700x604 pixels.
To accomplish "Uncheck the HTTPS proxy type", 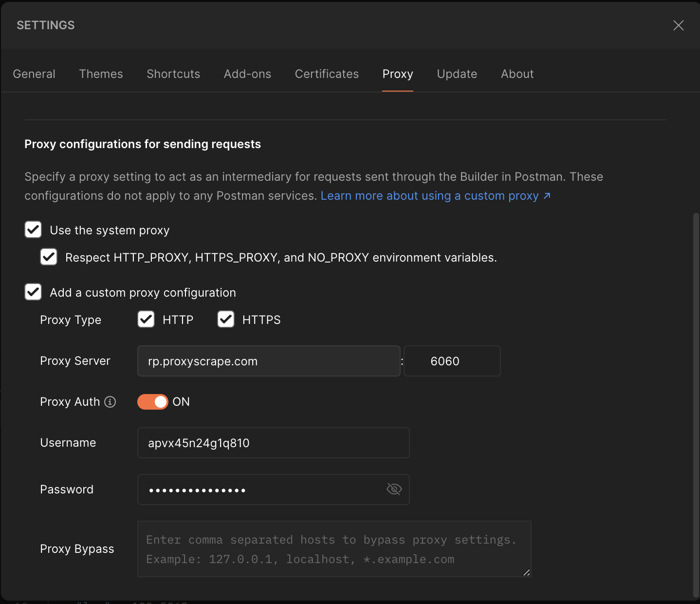I will pos(225,319).
